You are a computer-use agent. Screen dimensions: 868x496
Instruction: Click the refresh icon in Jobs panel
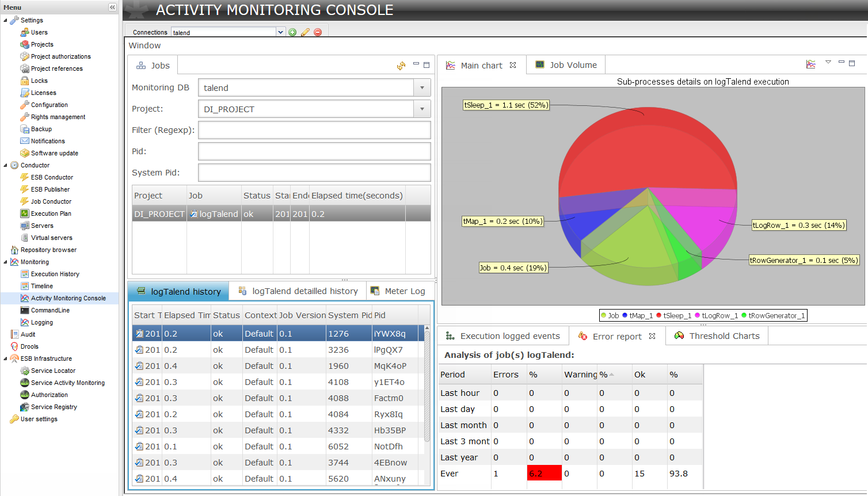coord(401,66)
